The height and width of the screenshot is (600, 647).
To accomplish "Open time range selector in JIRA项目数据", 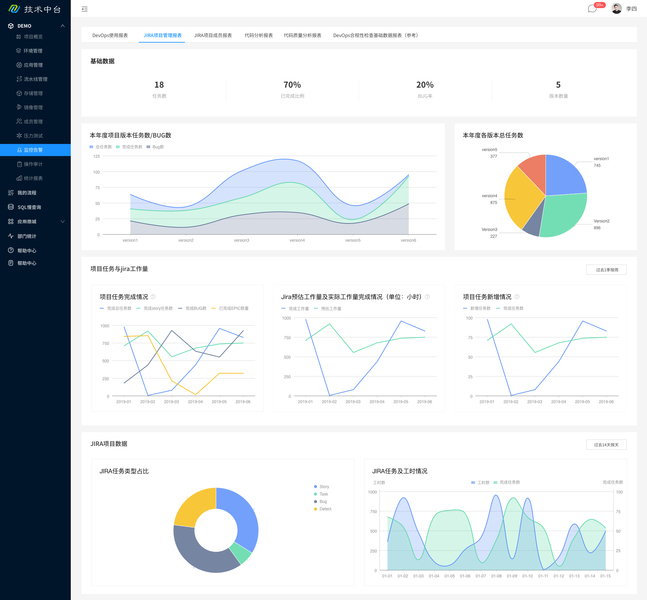I will [x=607, y=445].
